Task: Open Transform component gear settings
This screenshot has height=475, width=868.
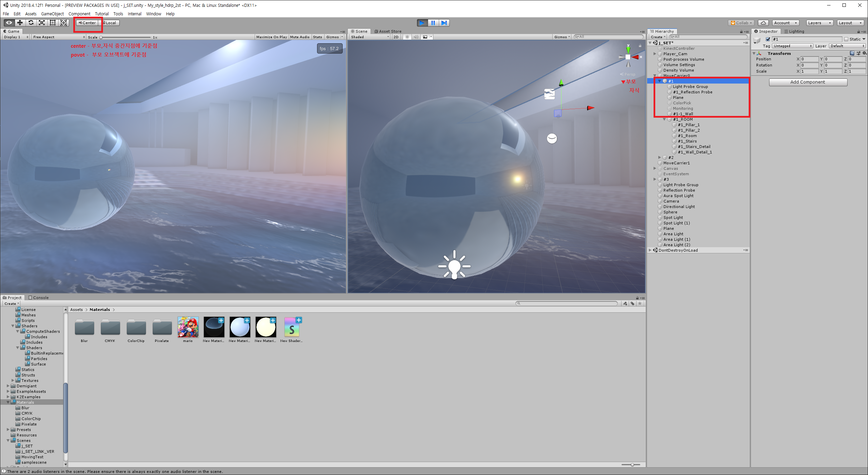Action: click(864, 53)
